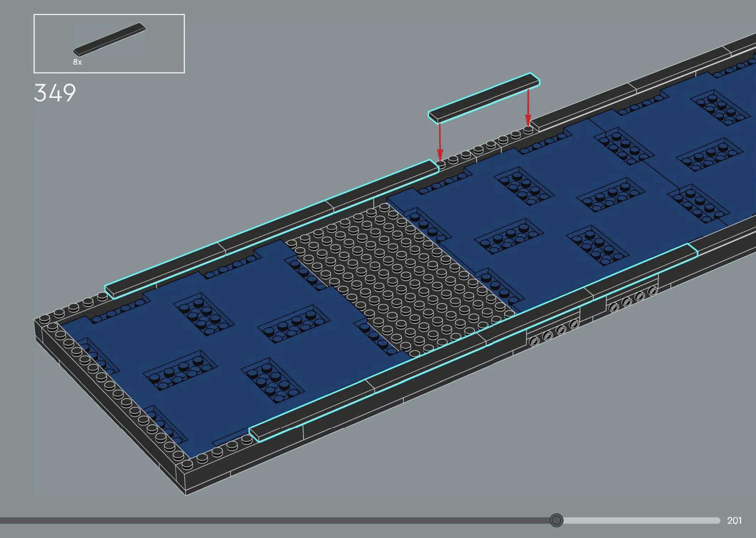Click the progress slider handle
The image size is (756, 538).
(x=556, y=520)
